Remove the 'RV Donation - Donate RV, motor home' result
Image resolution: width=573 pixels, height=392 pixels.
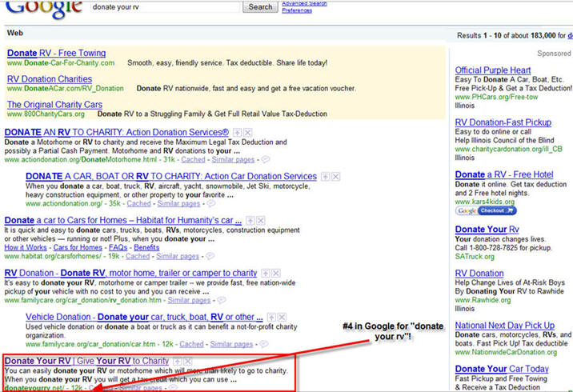point(276,274)
